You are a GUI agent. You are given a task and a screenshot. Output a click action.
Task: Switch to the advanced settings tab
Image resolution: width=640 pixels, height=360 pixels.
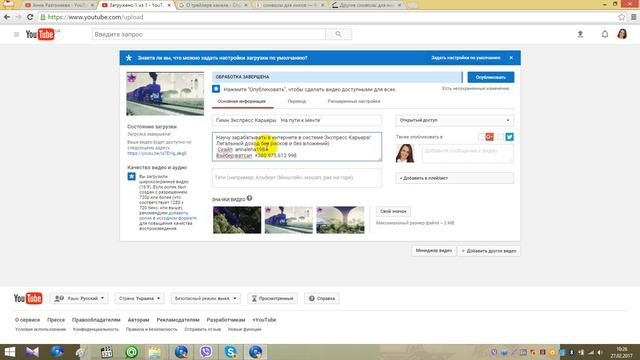tap(353, 101)
